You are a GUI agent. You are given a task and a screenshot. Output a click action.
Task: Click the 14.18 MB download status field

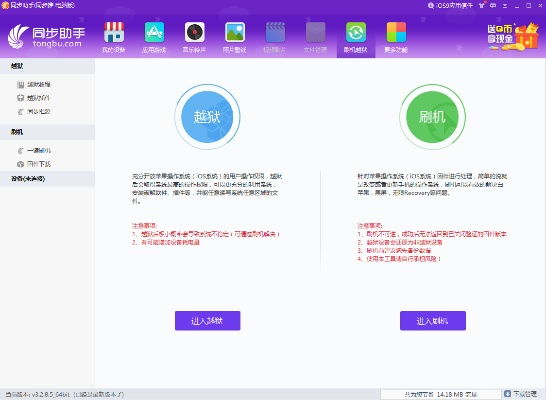pos(440,394)
